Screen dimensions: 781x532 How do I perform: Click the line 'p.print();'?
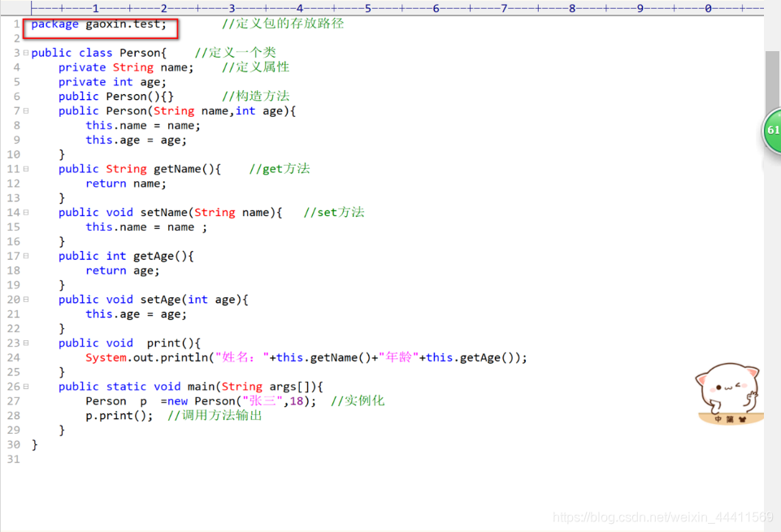119,416
